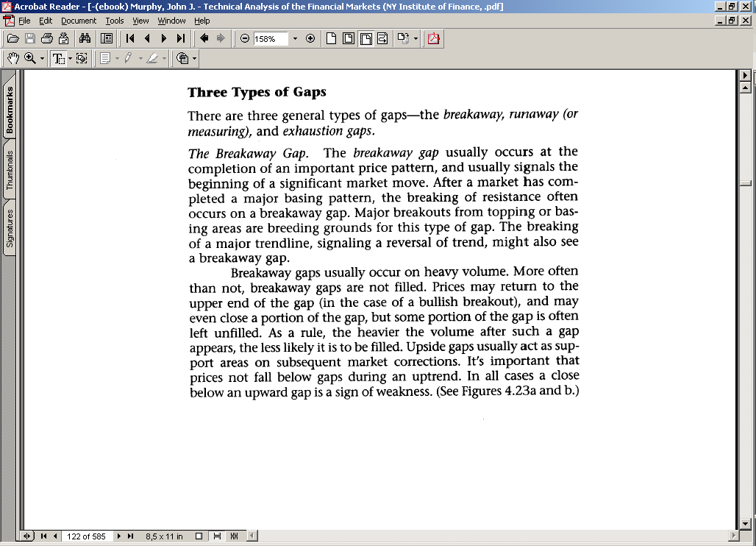Click the status bar navigation pane toggle

(27, 536)
